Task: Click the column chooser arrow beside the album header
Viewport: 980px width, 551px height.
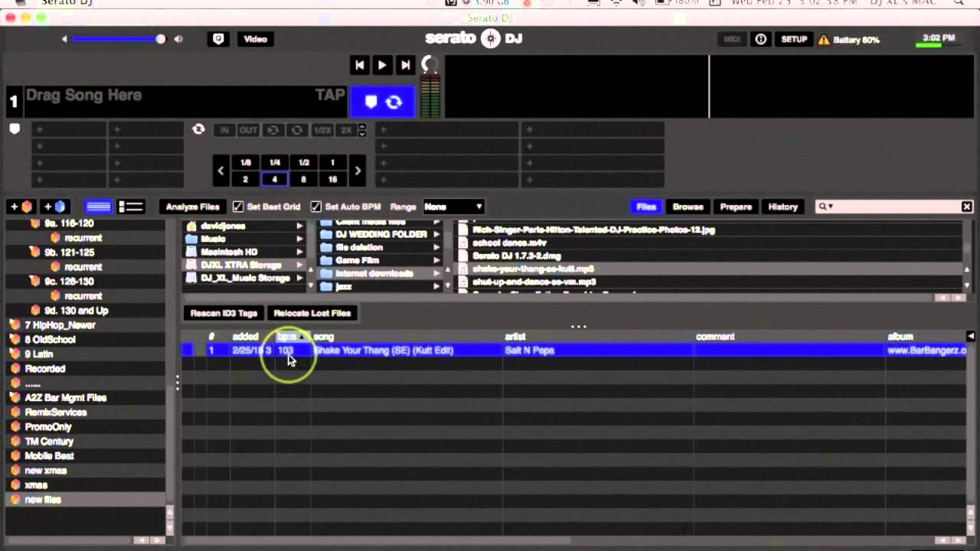Action: [970, 337]
